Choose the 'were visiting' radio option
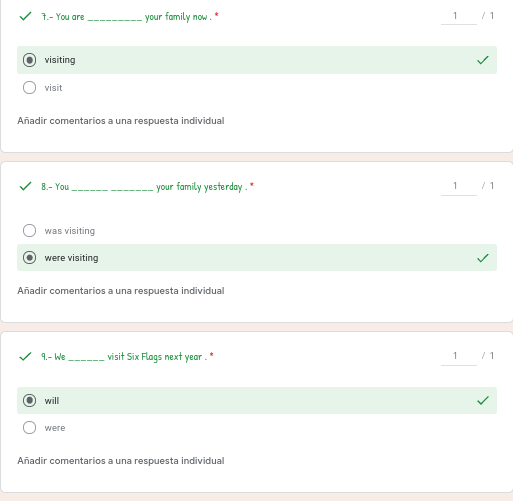 pyautogui.click(x=29, y=258)
